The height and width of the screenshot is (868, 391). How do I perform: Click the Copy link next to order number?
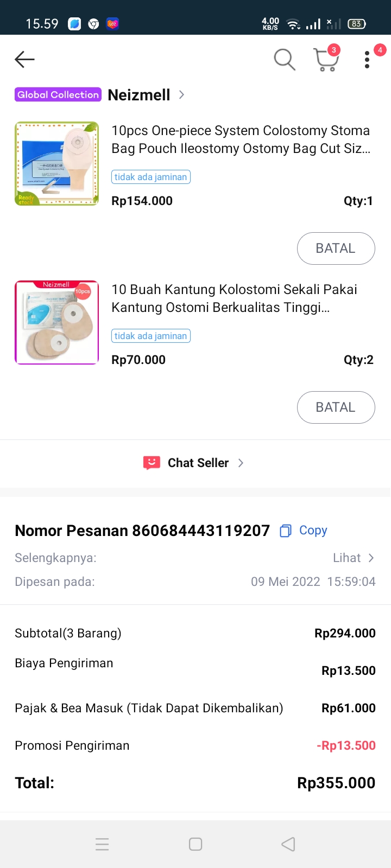pyautogui.click(x=313, y=531)
